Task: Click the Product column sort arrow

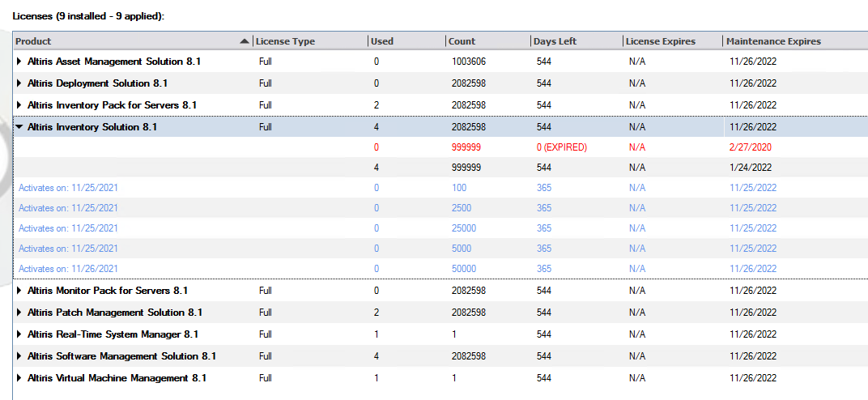Action: pos(245,41)
